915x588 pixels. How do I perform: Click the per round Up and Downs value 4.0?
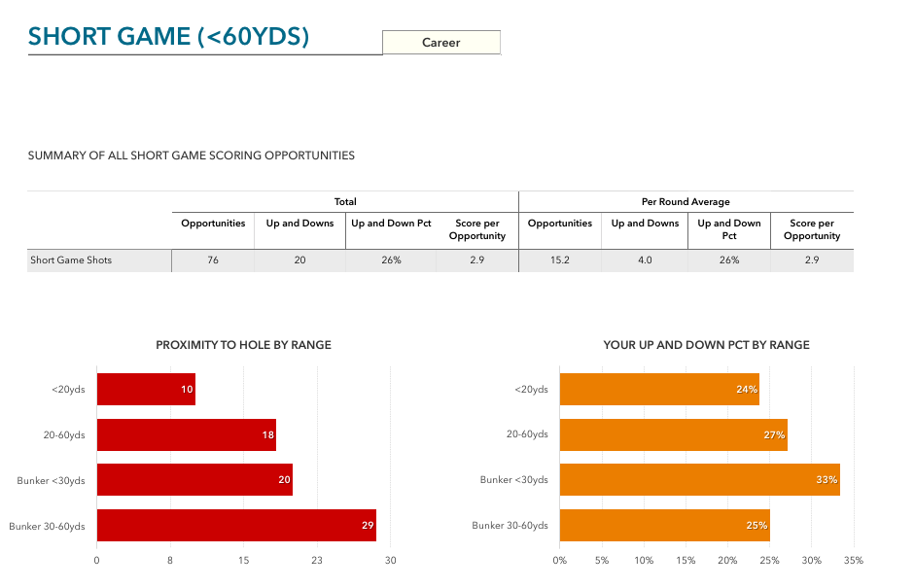[645, 260]
